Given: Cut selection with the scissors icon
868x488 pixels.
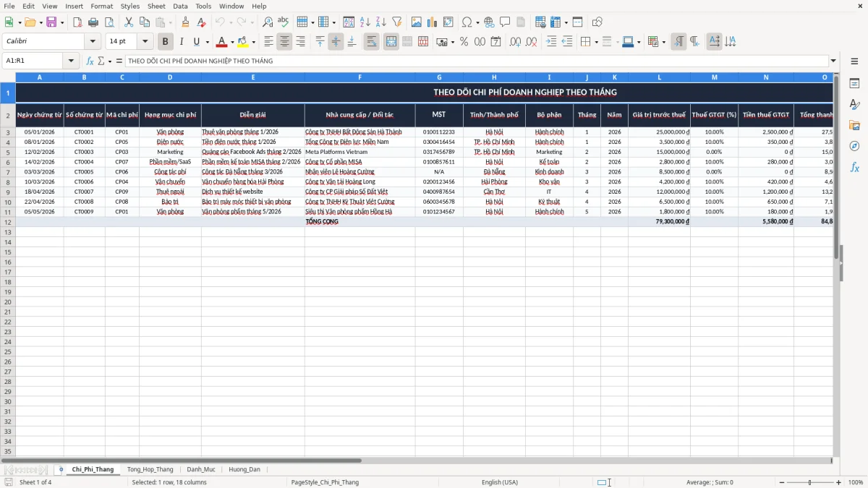Looking at the screenshot, I should pos(129,22).
